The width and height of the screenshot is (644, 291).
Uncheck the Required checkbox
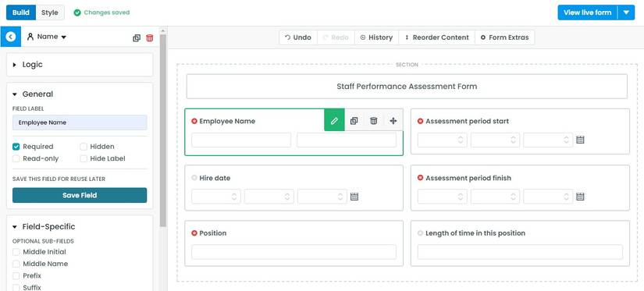click(x=16, y=147)
